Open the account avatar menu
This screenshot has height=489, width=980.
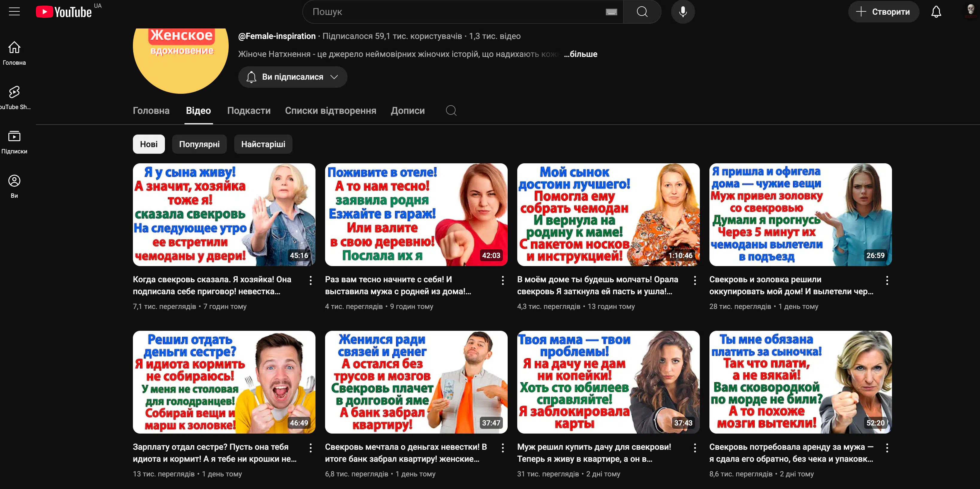click(x=970, y=11)
